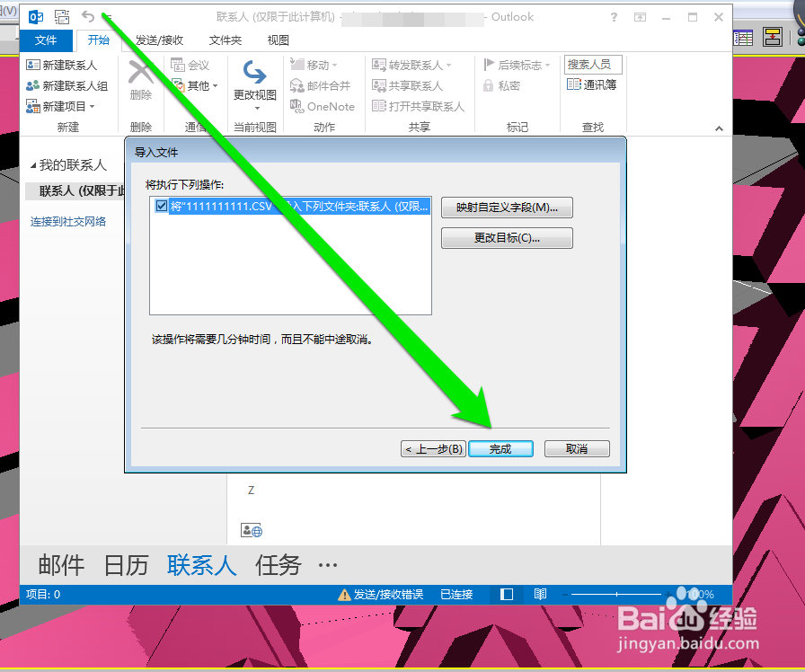
Task: Open the 通讯簿 address book
Action: [x=591, y=84]
